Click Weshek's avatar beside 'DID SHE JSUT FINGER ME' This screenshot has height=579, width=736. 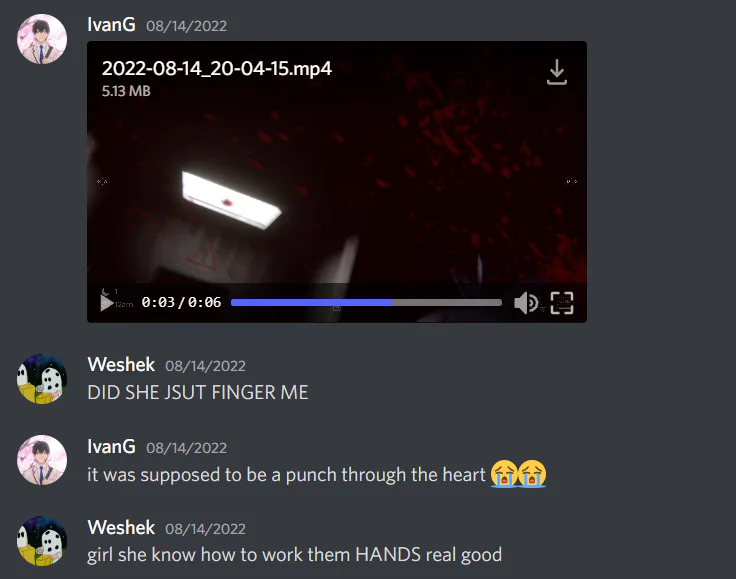click(x=42, y=379)
